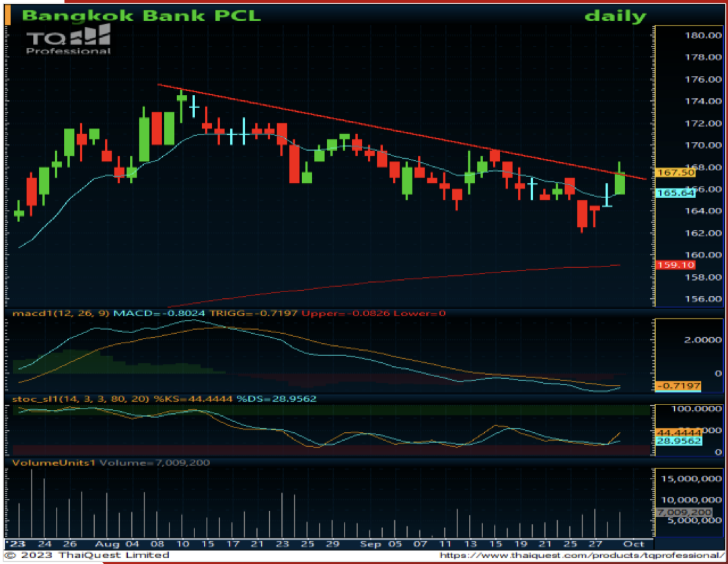Click the 172.00 price axis label
This screenshot has width=728, height=564.
[703, 124]
